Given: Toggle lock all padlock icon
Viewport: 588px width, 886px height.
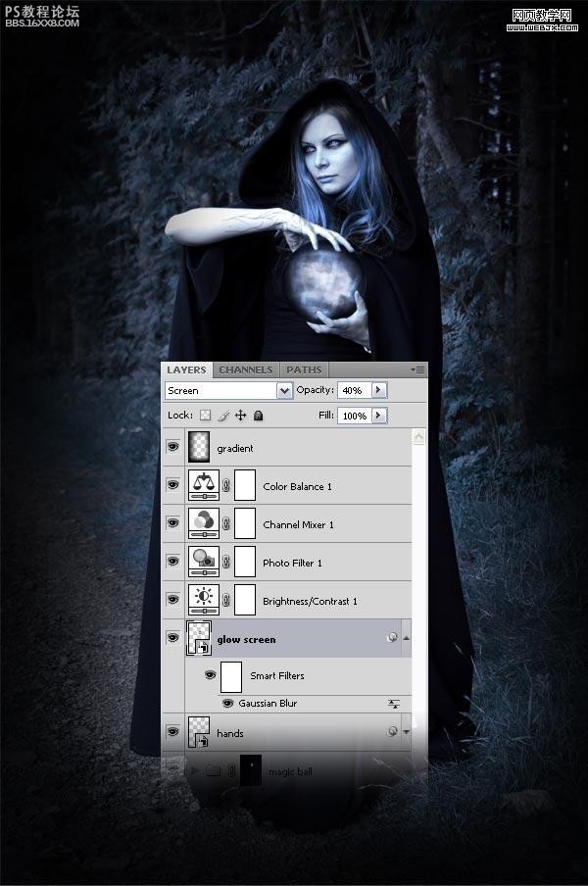Looking at the screenshot, I should point(258,416).
